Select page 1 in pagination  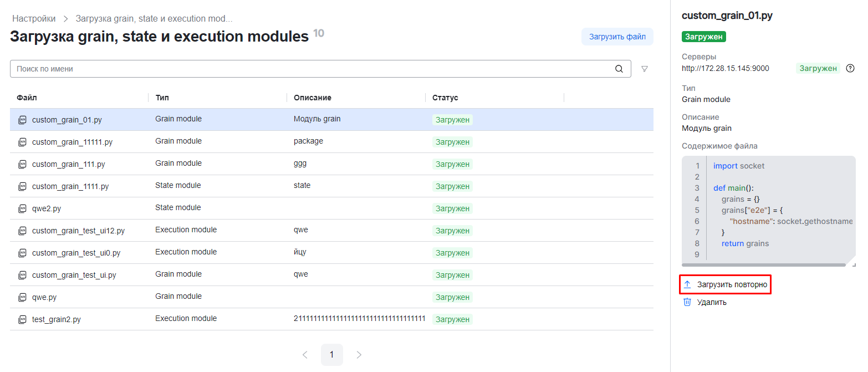point(331,355)
